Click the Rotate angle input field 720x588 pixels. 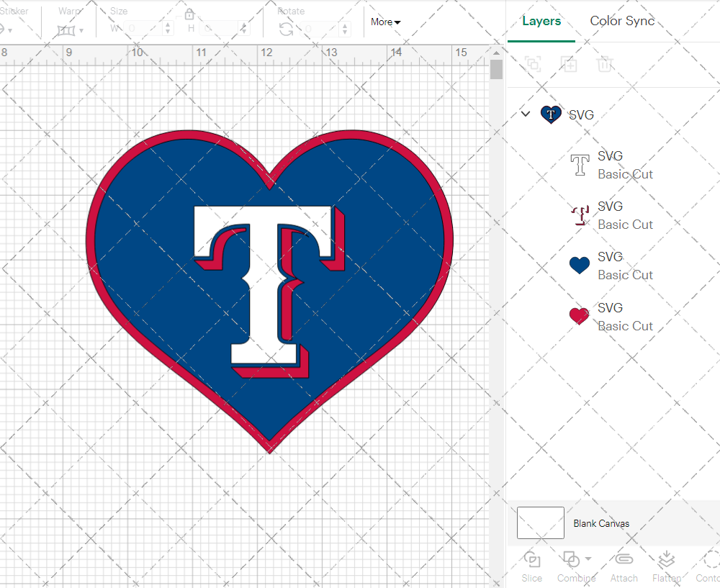pos(321,29)
